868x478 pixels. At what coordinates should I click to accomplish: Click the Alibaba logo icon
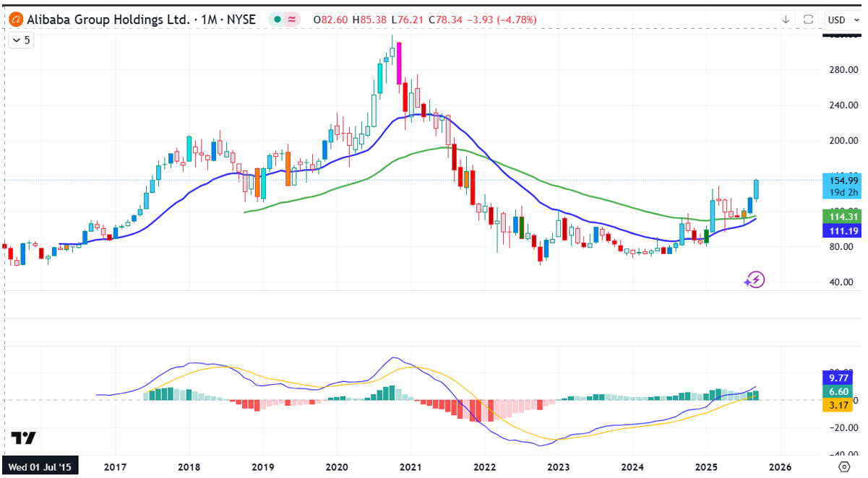coord(15,20)
